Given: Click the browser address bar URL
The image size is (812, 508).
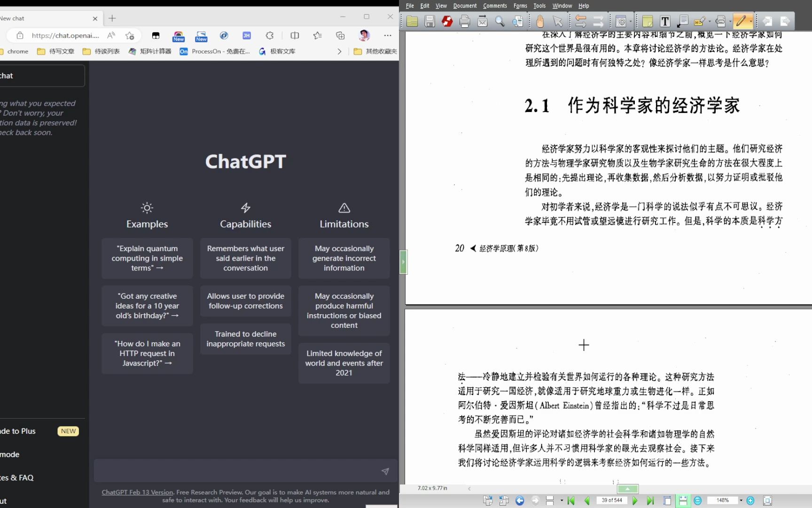Looking at the screenshot, I should click(x=65, y=35).
